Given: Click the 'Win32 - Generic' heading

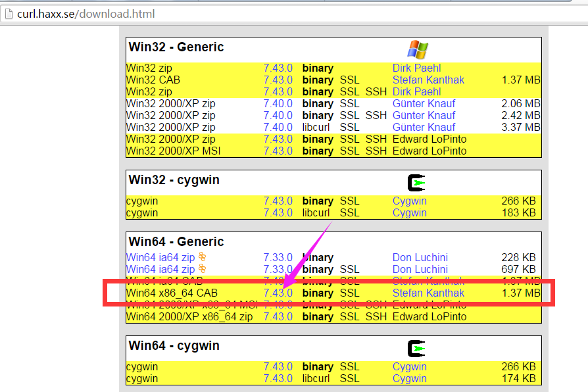Looking at the screenshot, I should coord(176,47).
